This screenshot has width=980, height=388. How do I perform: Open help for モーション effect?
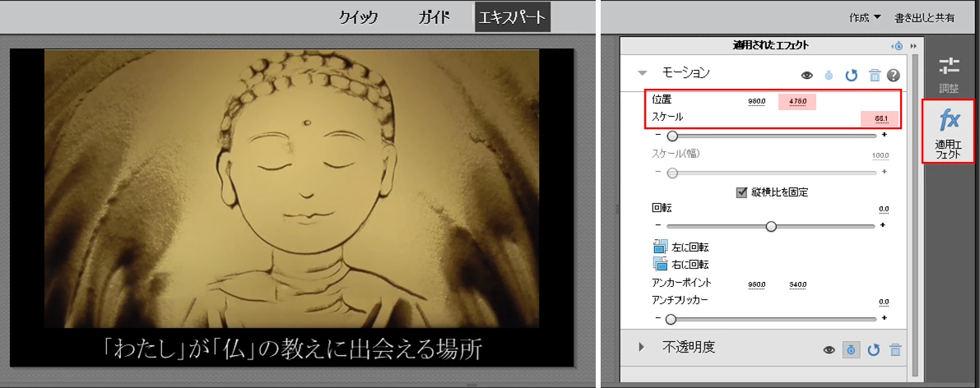pyautogui.click(x=893, y=76)
